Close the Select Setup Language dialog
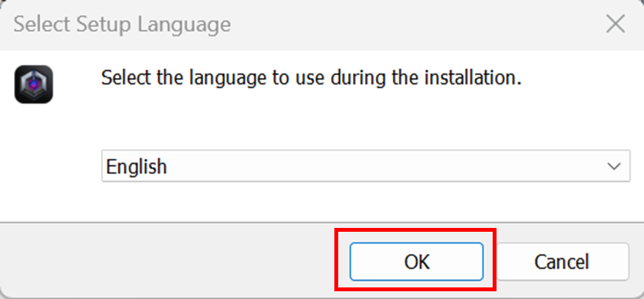Viewport: 644px width, 299px height. (x=615, y=24)
